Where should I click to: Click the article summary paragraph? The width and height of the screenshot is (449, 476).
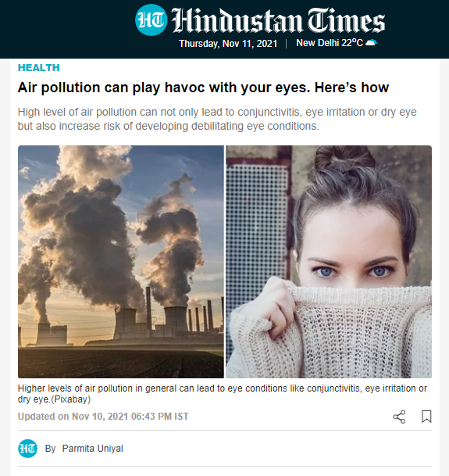tap(217, 119)
